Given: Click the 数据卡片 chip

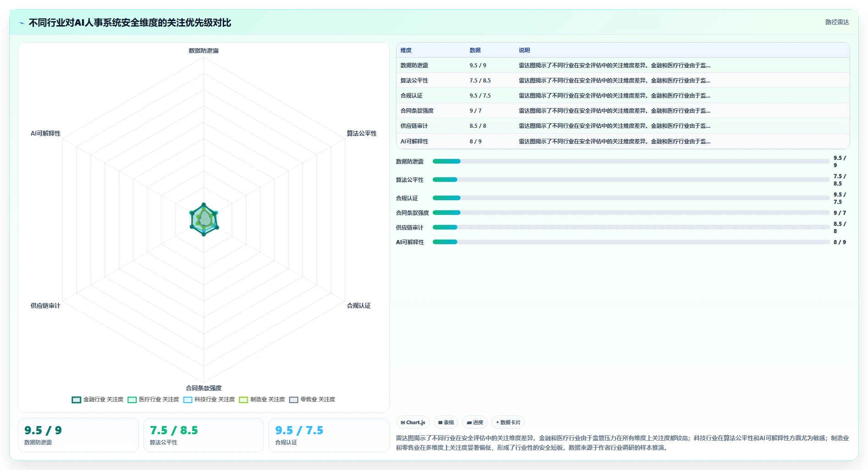Looking at the screenshot, I should [x=508, y=422].
